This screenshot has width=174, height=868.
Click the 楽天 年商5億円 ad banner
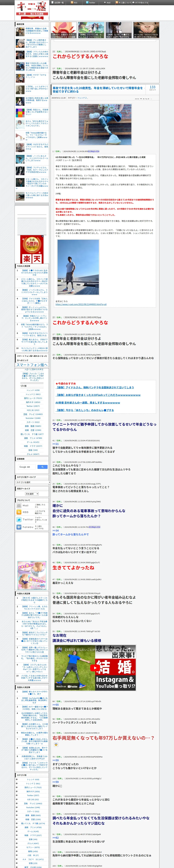pyautogui.click(x=32, y=249)
